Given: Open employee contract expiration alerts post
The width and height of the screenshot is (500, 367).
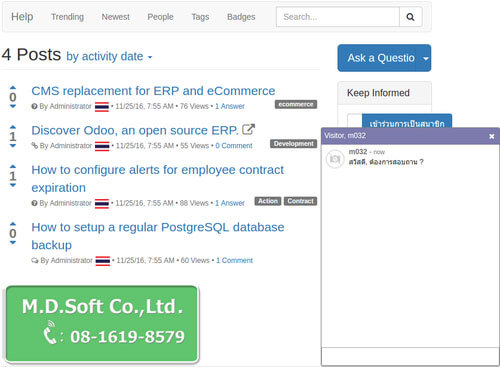Looking at the screenshot, I should (157, 179).
